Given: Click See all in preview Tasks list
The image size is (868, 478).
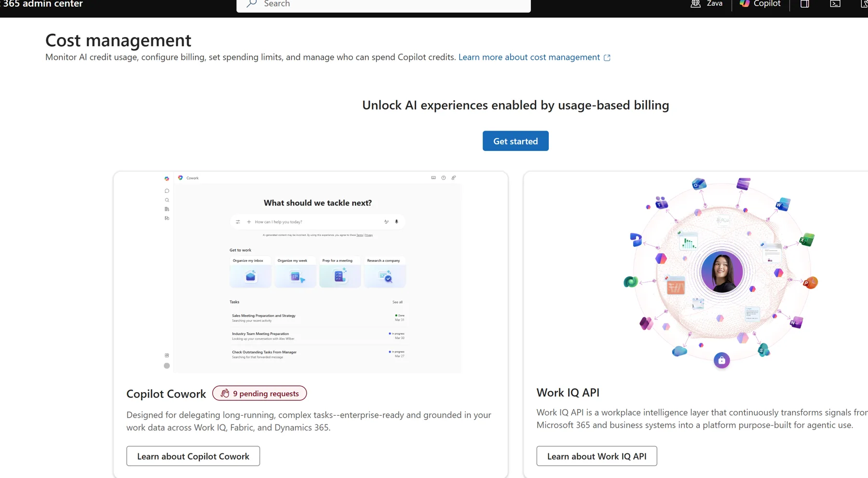Looking at the screenshot, I should [397, 302].
